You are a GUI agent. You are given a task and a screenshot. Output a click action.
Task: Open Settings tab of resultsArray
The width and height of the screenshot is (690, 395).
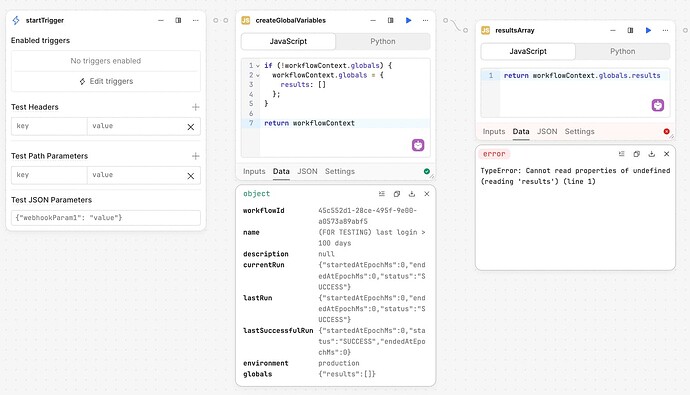pyautogui.click(x=580, y=132)
